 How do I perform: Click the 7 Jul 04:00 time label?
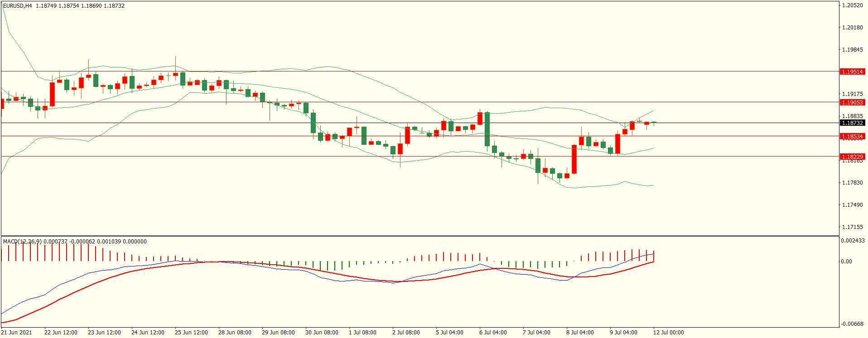(x=536, y=333)
